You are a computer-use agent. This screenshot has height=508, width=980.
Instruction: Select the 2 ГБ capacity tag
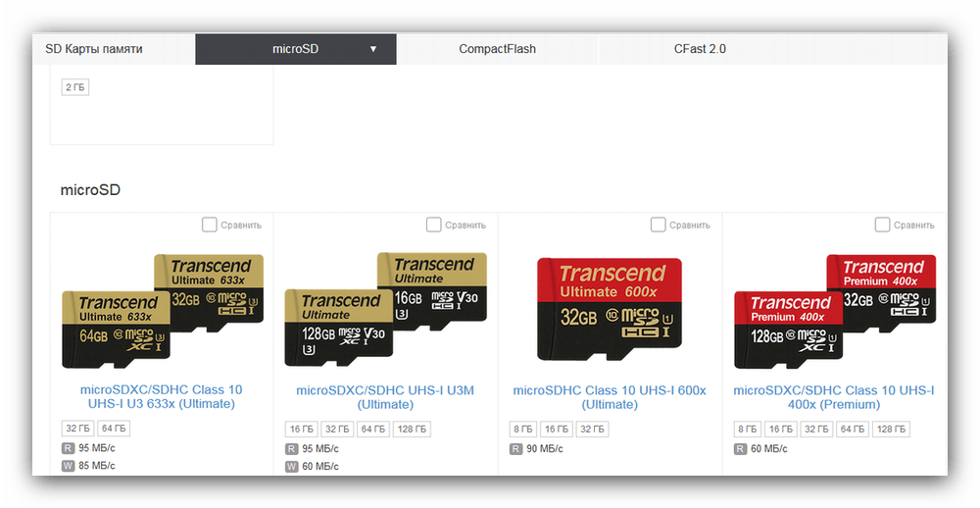click(x=75, y=87)
